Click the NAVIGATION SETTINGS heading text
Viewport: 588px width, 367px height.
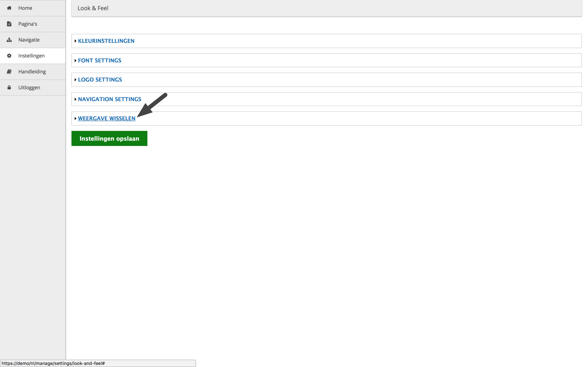pyautogui.click(x=110, y=99)
